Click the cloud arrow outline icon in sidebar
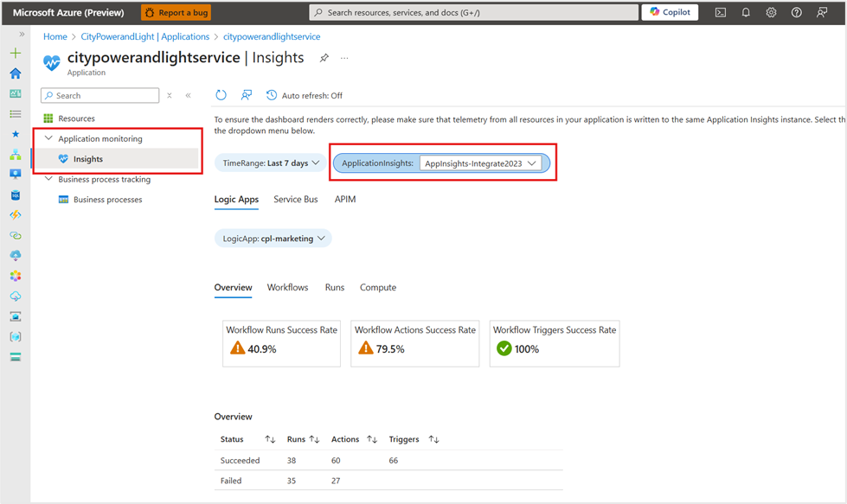 [x=16, y=297]
